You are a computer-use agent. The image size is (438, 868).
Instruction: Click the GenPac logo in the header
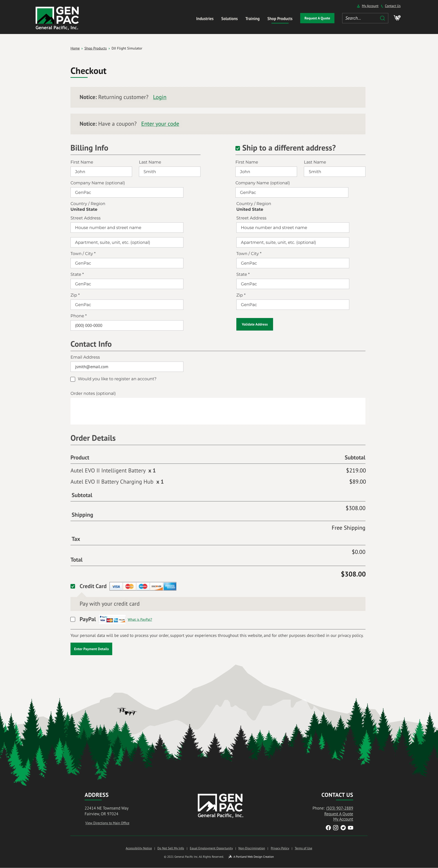click(x=57, y=18)
